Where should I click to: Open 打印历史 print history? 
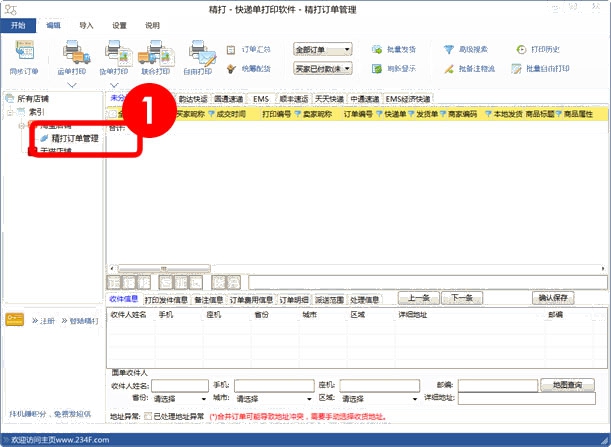pos(542,48)
